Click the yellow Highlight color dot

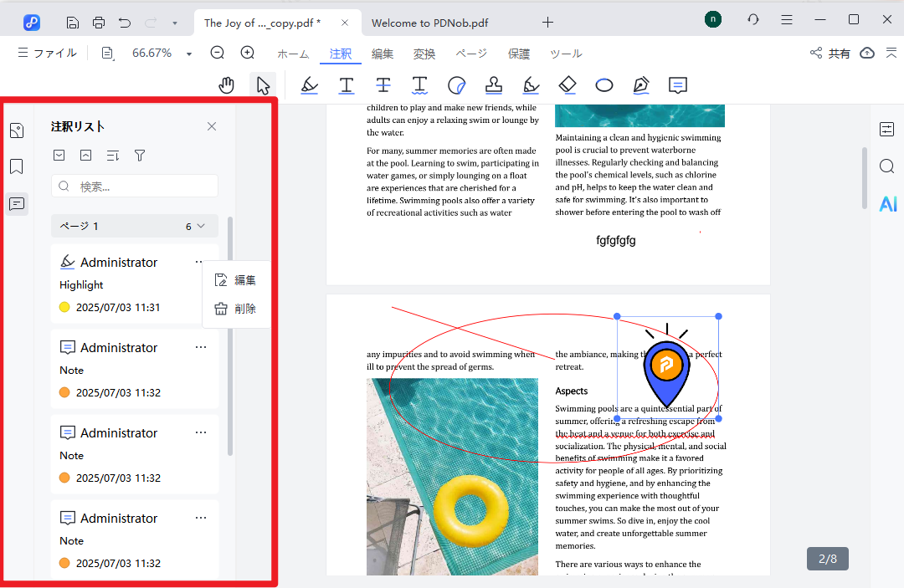[64, 307]
